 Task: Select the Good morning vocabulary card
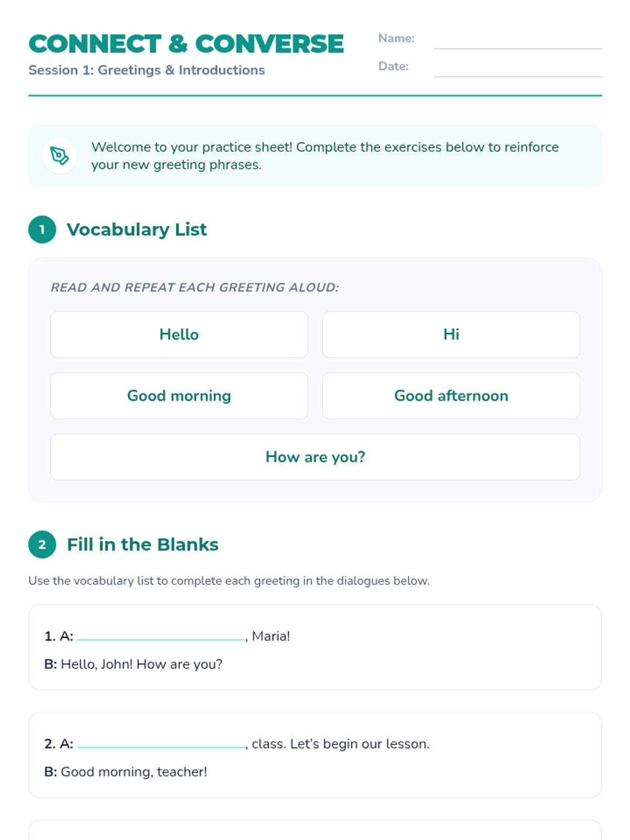click(x=179, y=396)
